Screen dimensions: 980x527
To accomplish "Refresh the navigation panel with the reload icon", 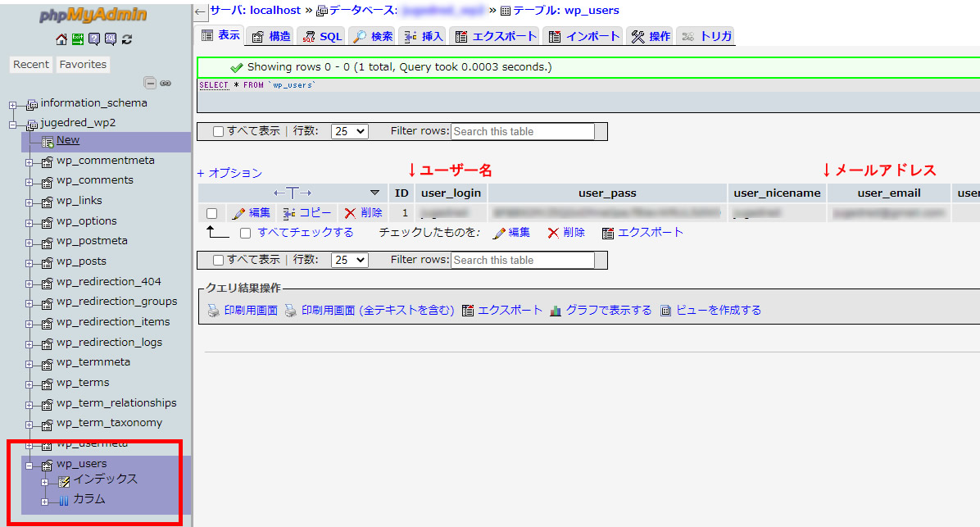I will (x=128, y=39).
